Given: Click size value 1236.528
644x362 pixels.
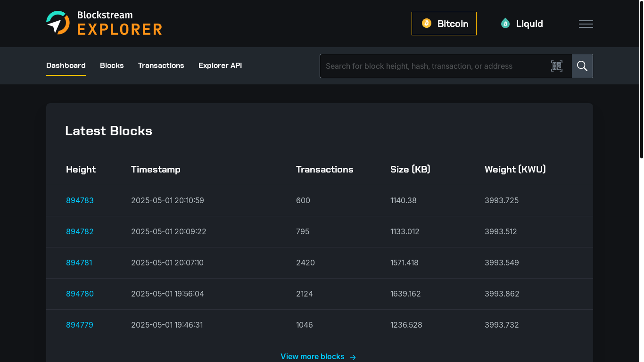Looking at the screenshot, I should [406, 325].
